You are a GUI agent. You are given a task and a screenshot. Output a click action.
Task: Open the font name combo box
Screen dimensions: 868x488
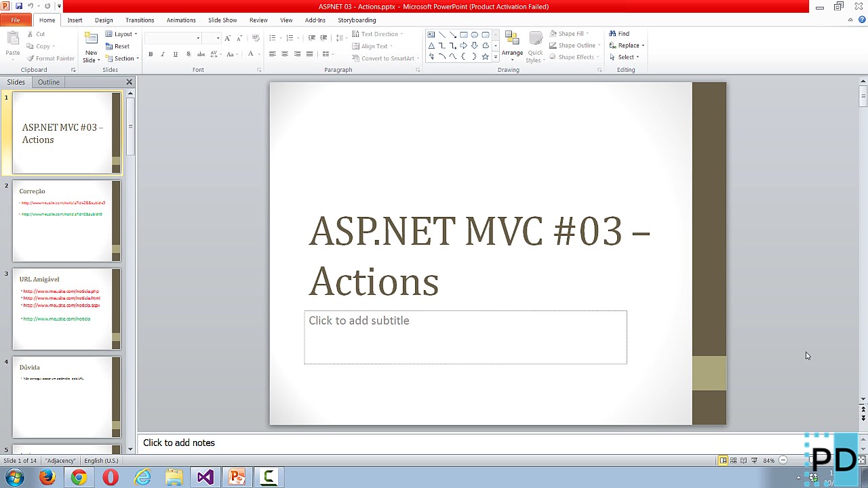click(x=173, y=38)
